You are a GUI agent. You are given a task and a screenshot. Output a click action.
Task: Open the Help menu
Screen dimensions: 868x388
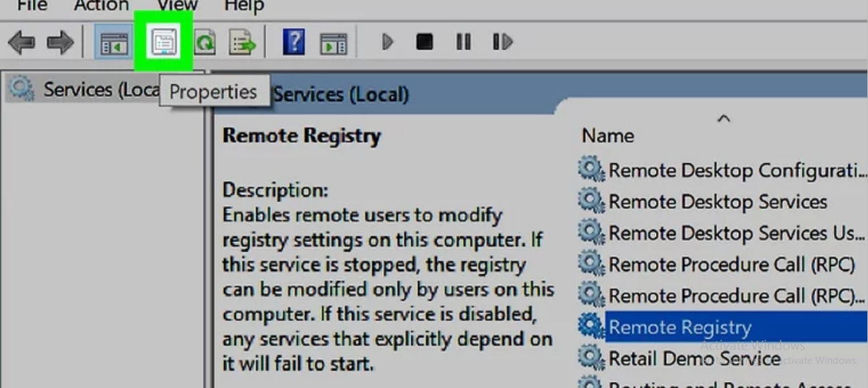(244, 6)
